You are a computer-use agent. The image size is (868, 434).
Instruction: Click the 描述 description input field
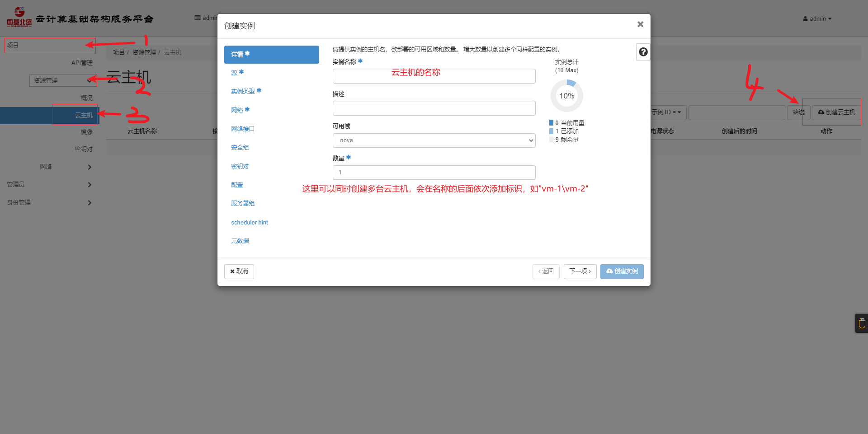tap(434, 108)
